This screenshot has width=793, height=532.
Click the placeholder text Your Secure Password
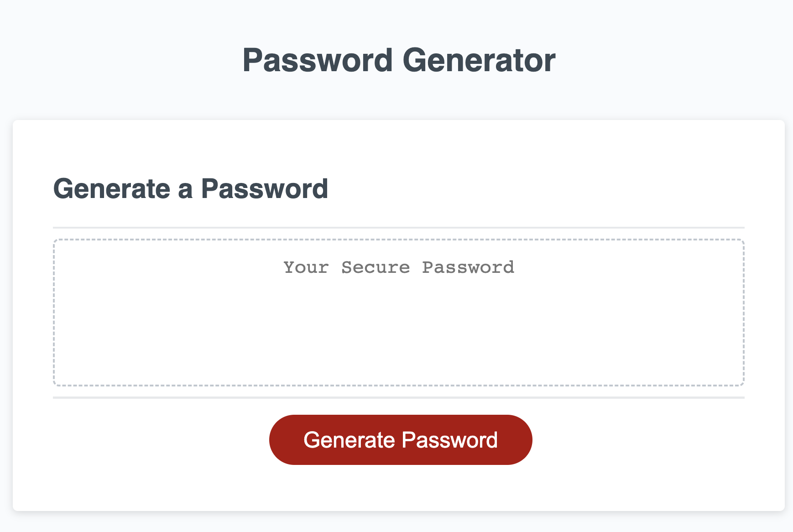(x=399, y=267)
